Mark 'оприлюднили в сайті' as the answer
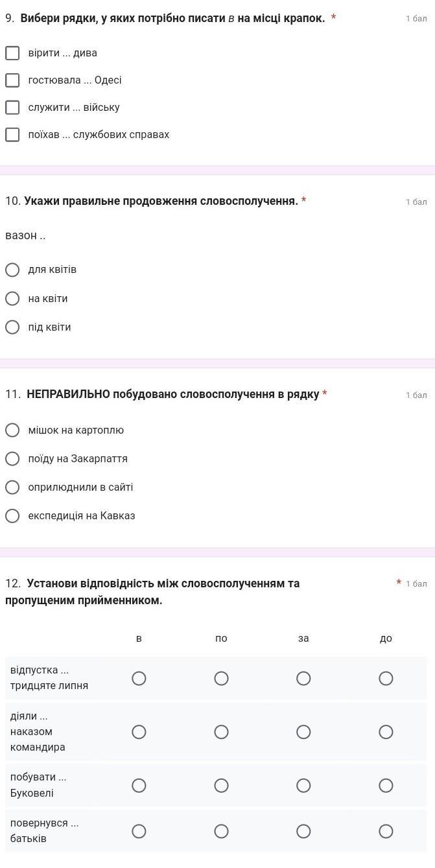Screen dimensions: 435x868 12,487
